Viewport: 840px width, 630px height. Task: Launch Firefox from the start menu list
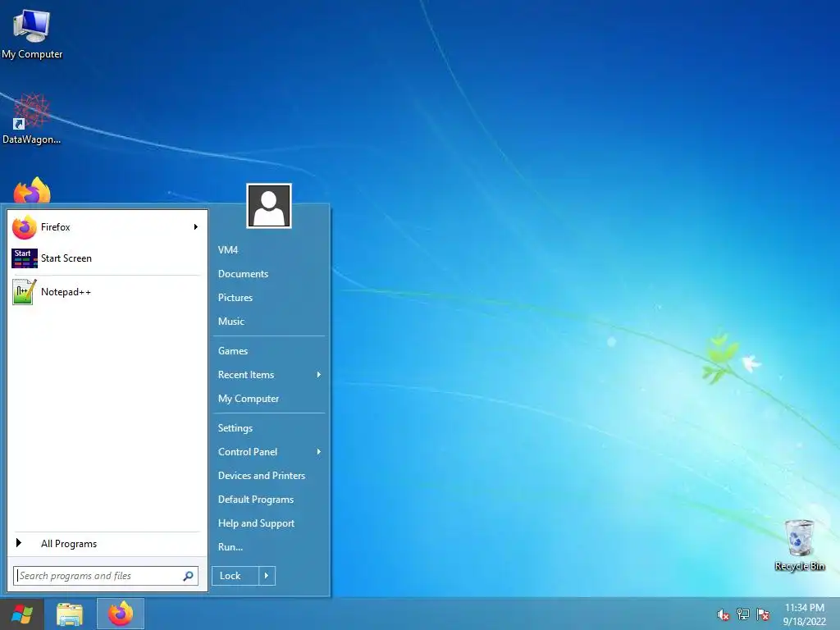pyautogui.click(x=106, y=227)
